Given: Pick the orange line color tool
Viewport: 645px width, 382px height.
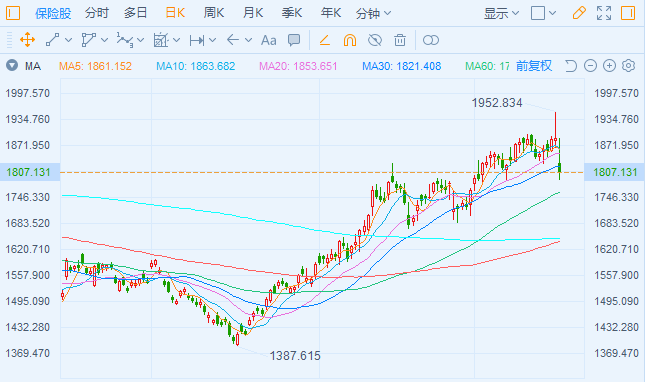Looking at the screenshot, I should coord(325,40).
